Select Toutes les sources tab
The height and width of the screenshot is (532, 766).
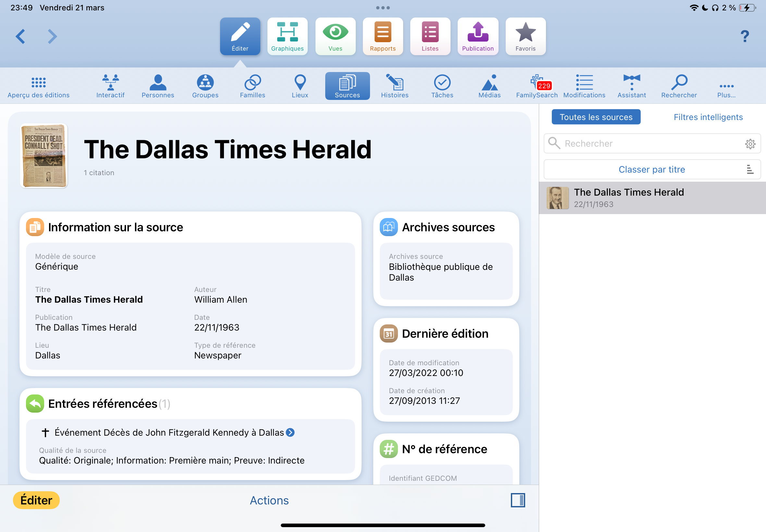click(x=596, y=117)
